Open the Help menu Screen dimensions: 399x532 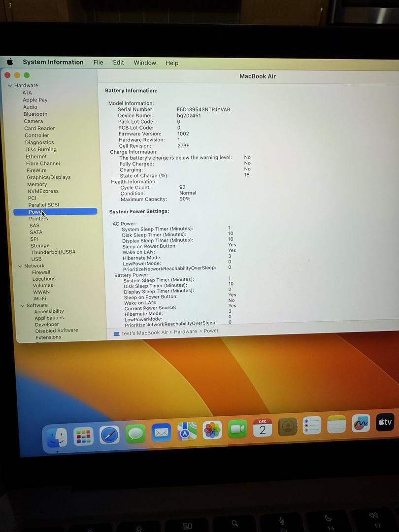pos(172,63)
